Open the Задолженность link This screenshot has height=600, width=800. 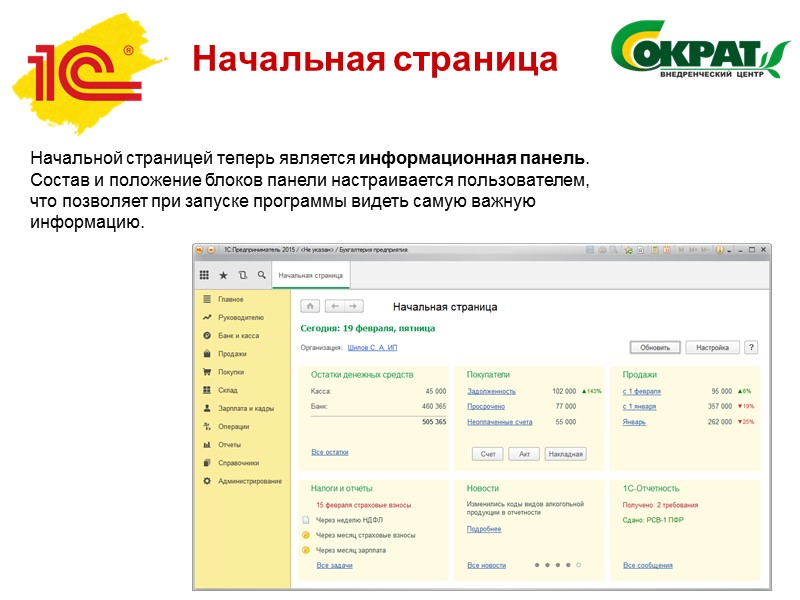coord(491,391)
